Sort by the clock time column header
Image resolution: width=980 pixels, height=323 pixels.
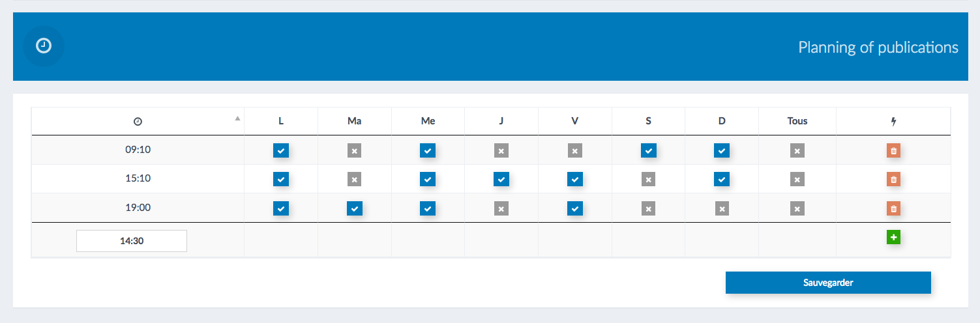point(138,121)
